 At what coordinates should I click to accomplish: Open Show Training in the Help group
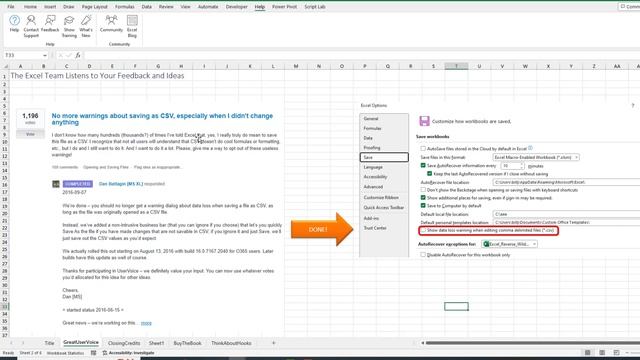69,26
